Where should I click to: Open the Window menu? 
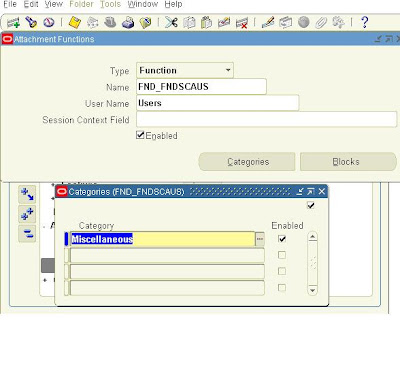pos(143,4)
